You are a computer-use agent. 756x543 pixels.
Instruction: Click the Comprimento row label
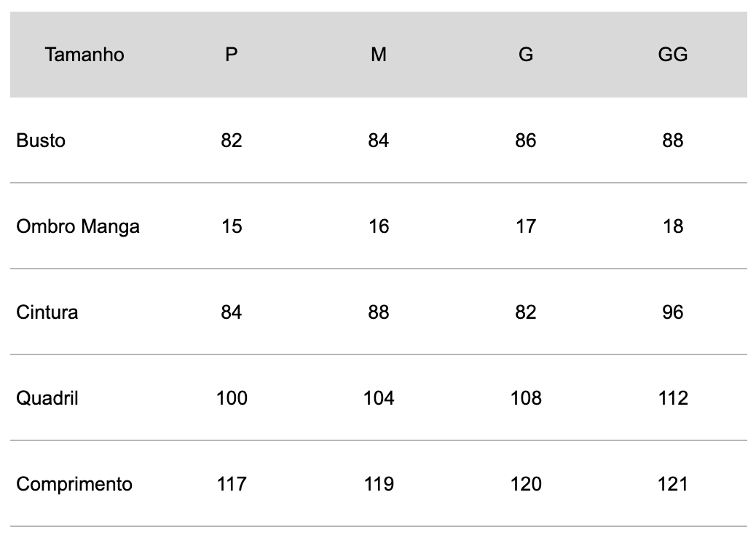click(74, 484)
